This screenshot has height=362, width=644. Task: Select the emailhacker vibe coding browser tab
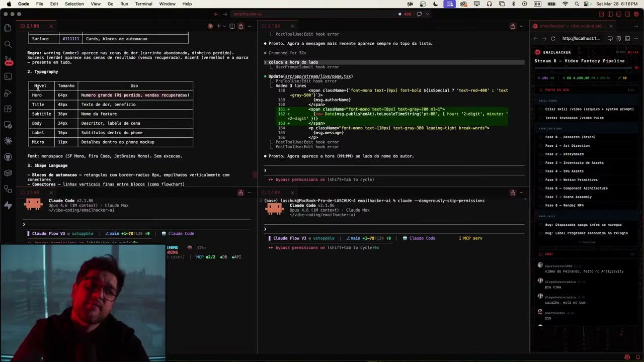click(x=573, y=26)
